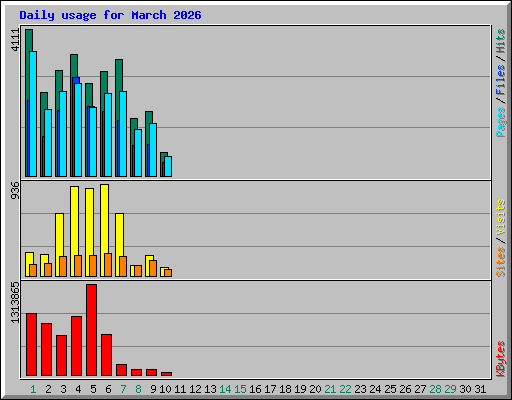Screen dimensions: 512x400
Task: Click the day 15 axis label
Action: 240,389
